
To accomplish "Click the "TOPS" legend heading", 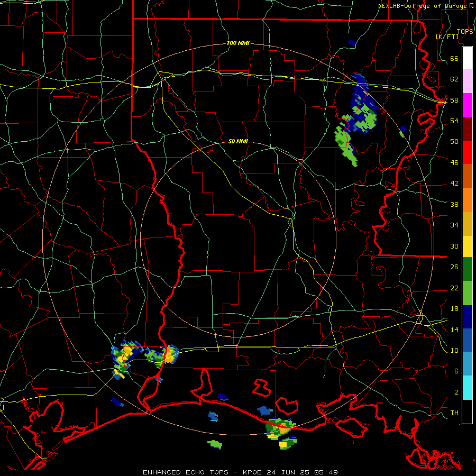I will [x=465, y=32].
